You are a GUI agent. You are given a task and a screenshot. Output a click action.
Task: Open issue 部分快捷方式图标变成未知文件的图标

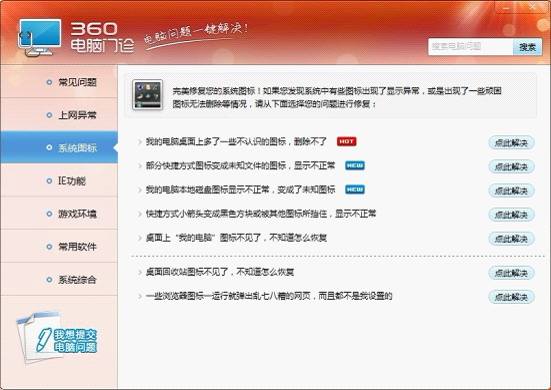[x=240, y=165]
